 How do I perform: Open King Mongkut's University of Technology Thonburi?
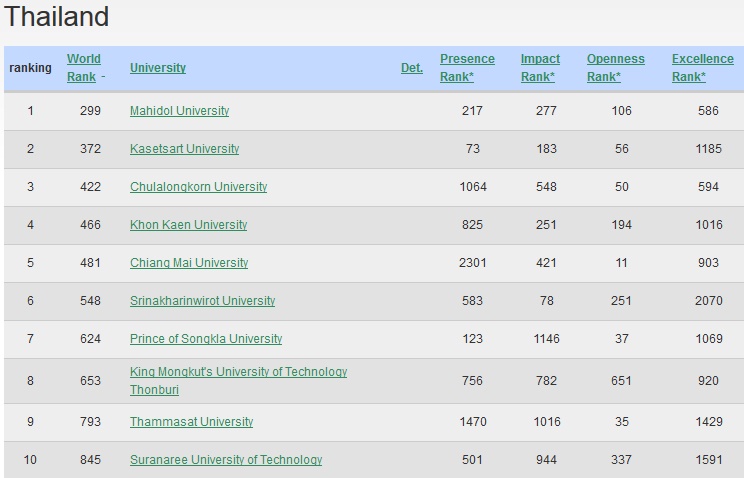click(238, 372)
